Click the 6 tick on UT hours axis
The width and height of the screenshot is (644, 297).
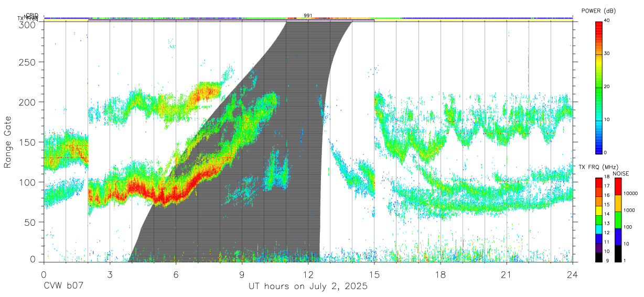click(x=176, y=274)
